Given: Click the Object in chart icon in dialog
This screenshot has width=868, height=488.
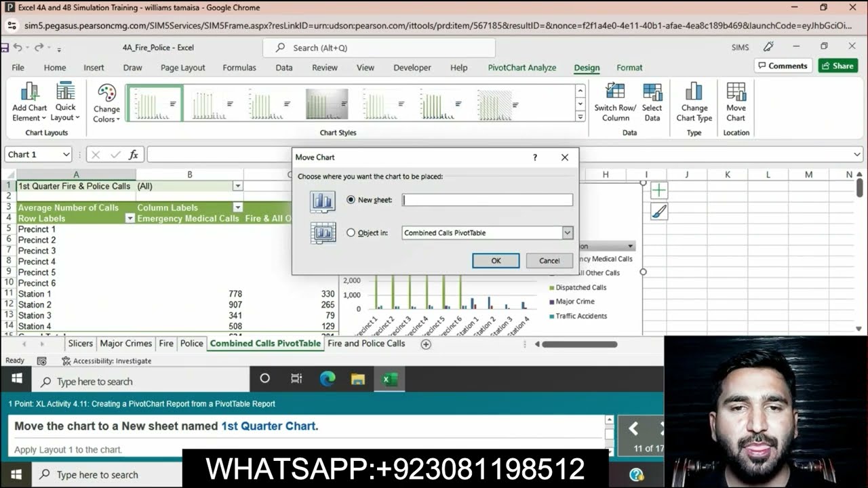Looking at the screenshot, I should pos(323,232).
